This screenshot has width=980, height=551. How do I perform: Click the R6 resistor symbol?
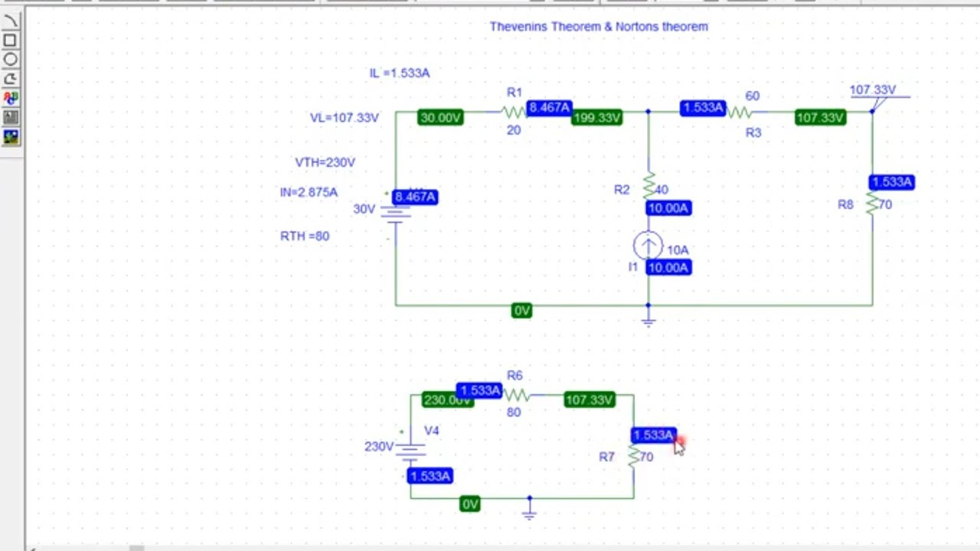point(517,396)
